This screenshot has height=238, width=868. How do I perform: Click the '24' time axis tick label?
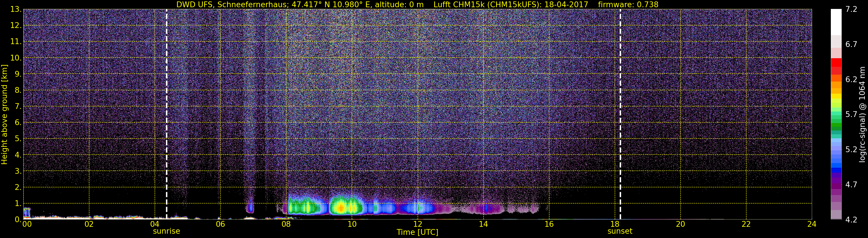[812, 224]
